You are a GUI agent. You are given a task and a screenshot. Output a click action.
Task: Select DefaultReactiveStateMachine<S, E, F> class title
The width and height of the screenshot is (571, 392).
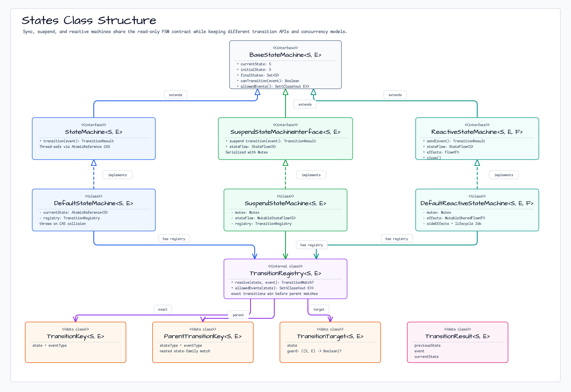tap(477, 203)
